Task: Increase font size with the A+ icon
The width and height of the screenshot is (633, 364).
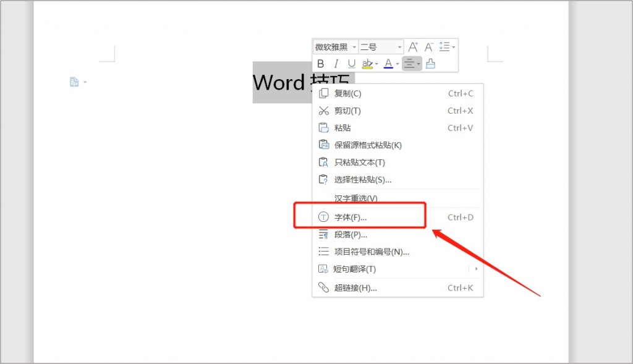Action: pyautogui.click(x=412, y=47)
